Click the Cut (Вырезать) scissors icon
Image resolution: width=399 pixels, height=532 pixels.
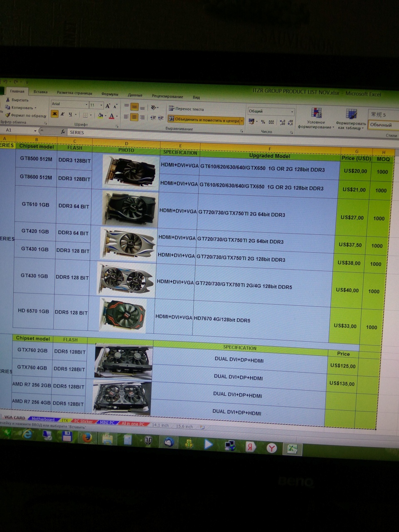[7, 100]
